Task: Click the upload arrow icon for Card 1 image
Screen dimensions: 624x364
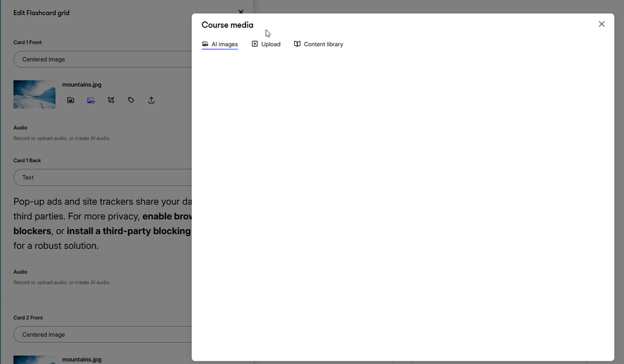Action: (x=151, y=101)
